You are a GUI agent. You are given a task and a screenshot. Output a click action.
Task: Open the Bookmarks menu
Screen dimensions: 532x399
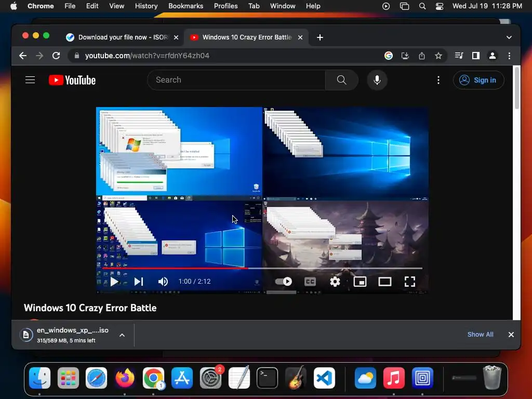[185, 6]
